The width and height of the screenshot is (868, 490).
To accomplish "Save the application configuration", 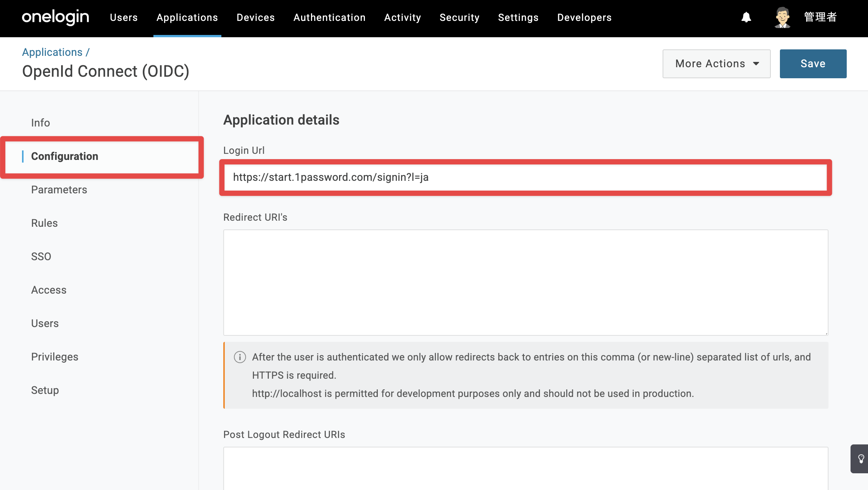I will pos(813,64).
